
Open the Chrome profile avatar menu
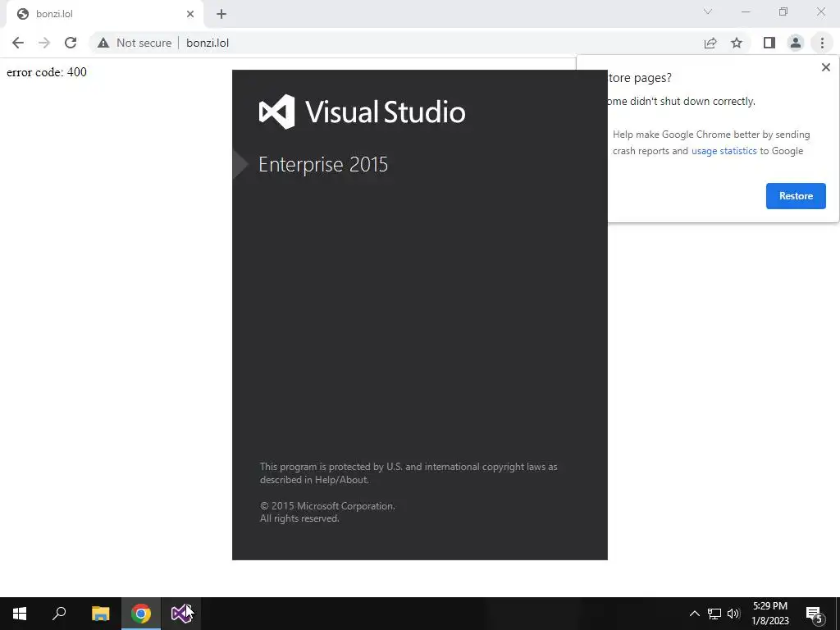coord(796,43)
